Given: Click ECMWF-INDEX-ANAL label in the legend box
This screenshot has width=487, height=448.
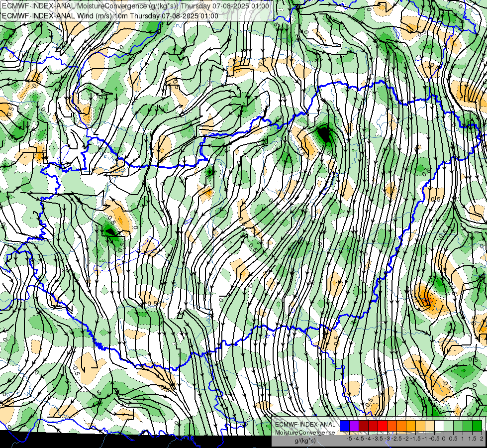Looking at the screenshot, I should tap(305, 425).
